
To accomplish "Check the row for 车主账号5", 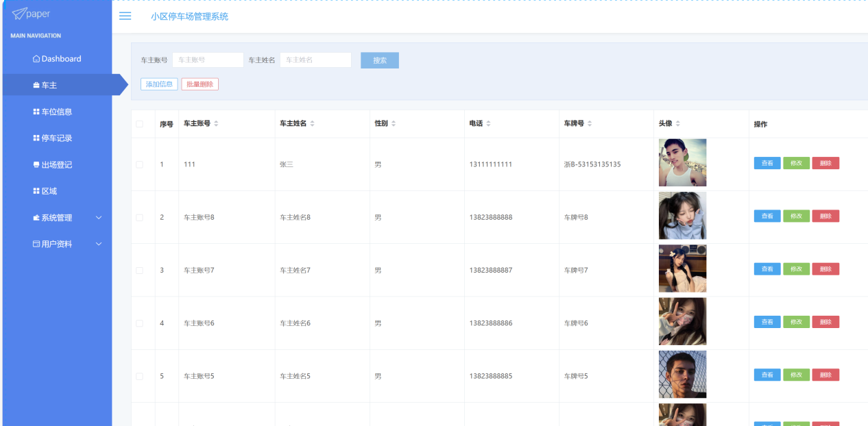I will [x=140, y=376].
